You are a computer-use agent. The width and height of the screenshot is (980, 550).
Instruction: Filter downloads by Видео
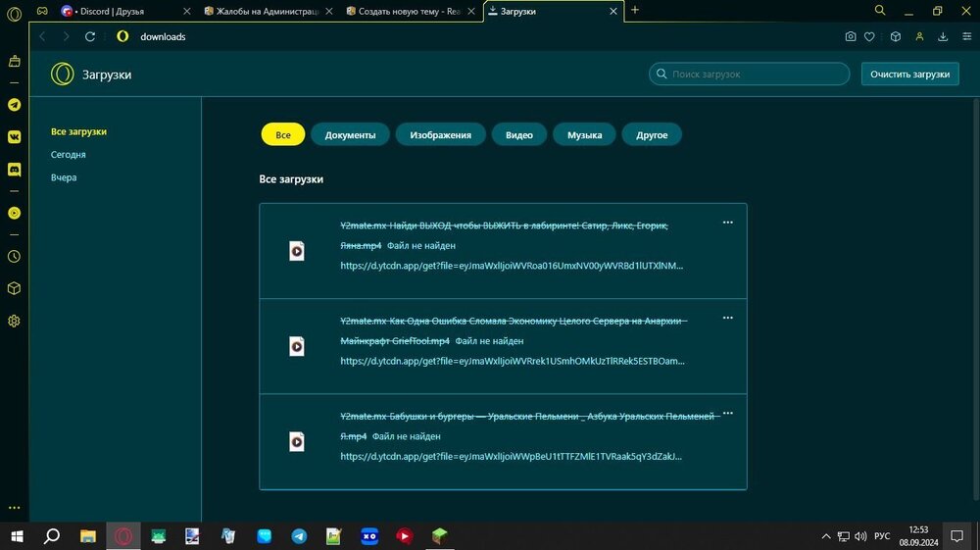519,134
